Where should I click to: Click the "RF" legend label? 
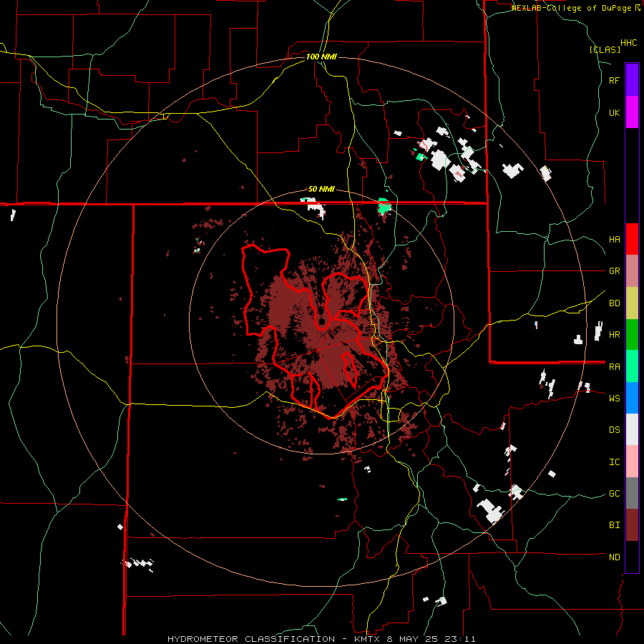click(x=615, y=81)
